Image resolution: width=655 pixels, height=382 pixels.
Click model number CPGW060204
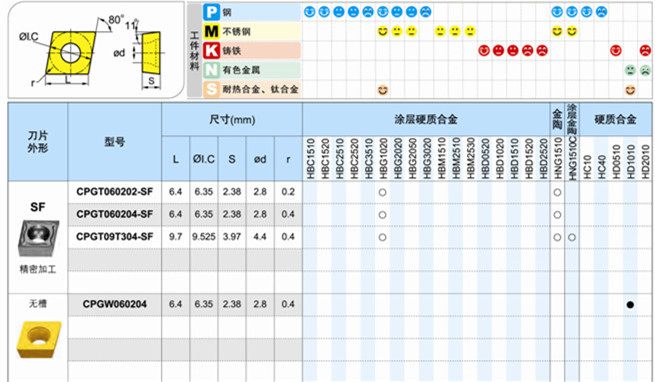point(114,304)
